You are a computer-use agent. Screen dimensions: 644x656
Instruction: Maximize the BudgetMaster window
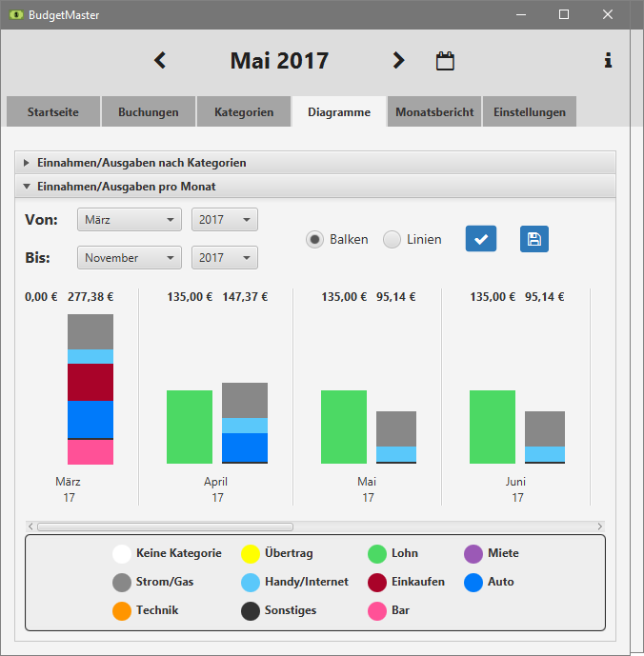[x=564, y=14]
